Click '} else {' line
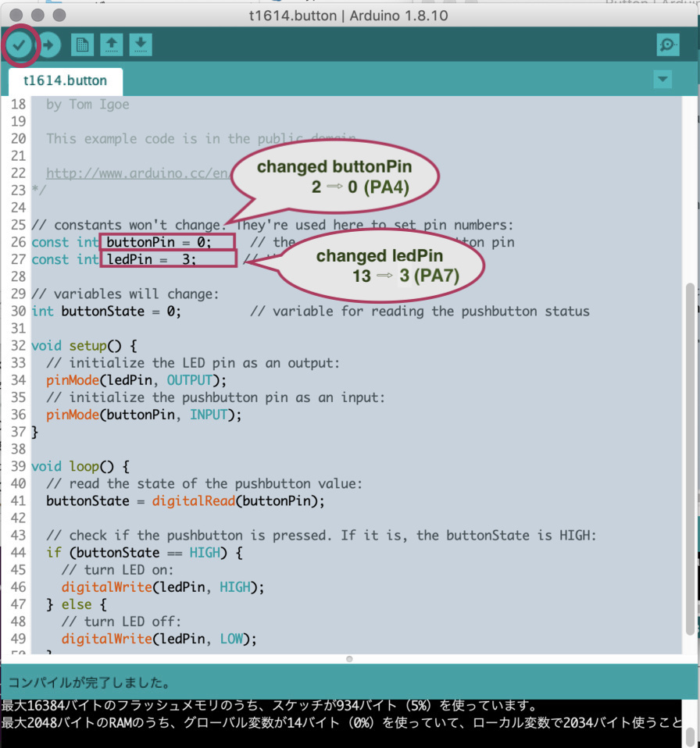The width and height of the screenshot is (700, 748). coord(77,604)
